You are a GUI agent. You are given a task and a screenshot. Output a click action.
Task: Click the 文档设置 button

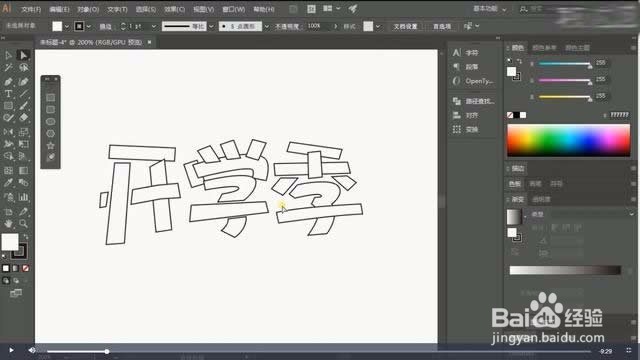(x=405, y=26)
